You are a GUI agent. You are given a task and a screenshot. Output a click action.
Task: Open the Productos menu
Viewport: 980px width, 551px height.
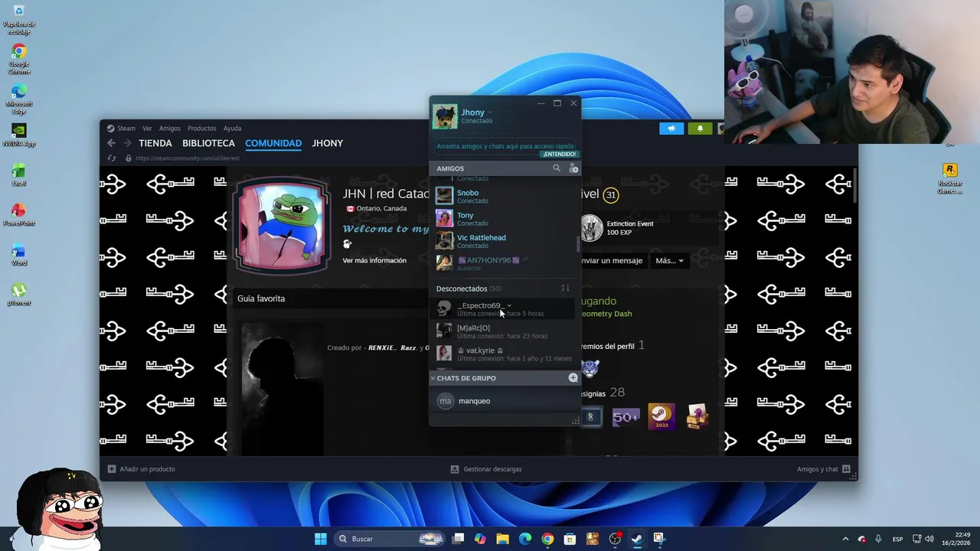(x=202, y=129)
